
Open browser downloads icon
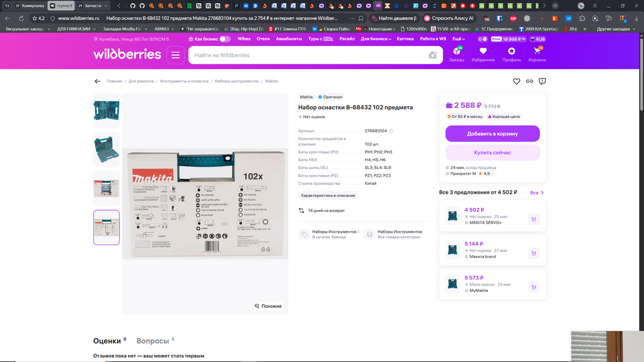click(636, 18)
